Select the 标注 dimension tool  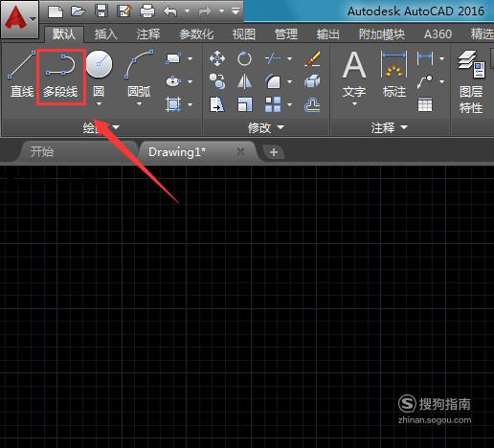click(394, 74)
